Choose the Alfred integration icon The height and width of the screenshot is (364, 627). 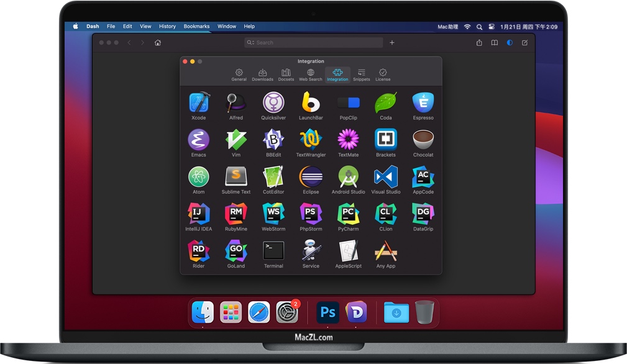tap(236, 102)
